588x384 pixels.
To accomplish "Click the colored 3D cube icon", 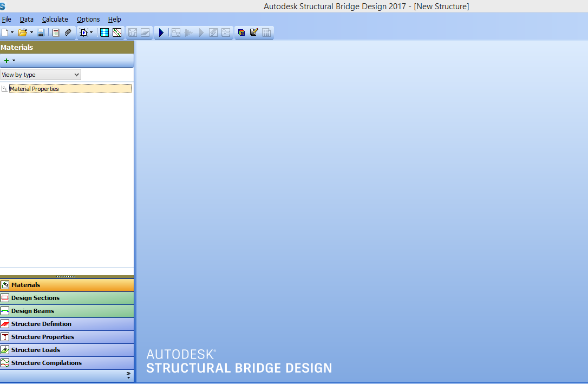I will pyautogui.click(x=241, y=32).
